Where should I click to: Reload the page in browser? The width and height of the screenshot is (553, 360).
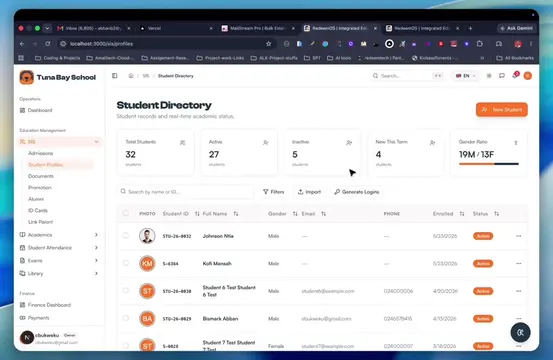48,44
